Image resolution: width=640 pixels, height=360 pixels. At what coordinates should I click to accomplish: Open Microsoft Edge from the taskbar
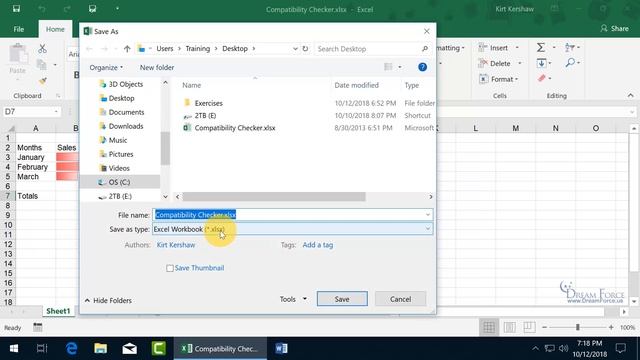[x=72, y=349]
